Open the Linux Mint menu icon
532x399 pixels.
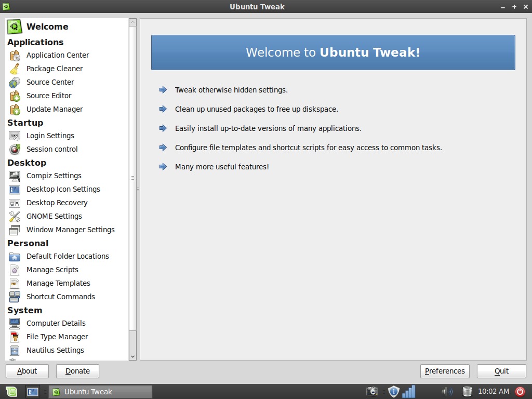click(11, 392)
